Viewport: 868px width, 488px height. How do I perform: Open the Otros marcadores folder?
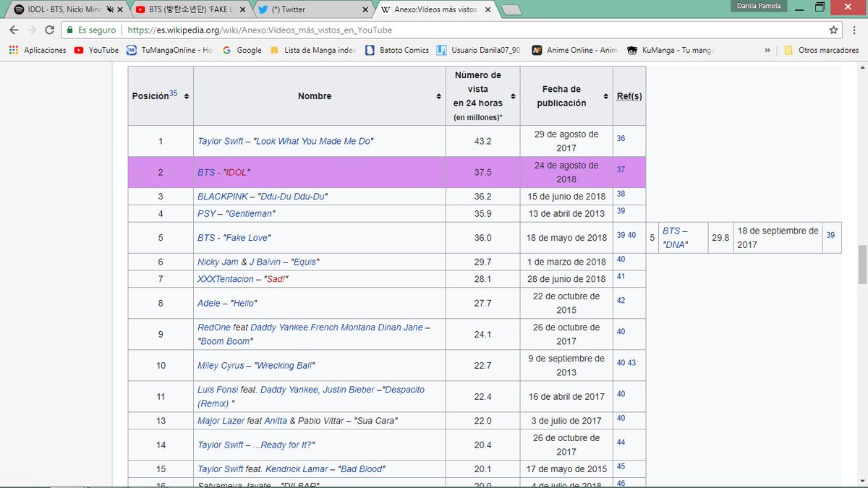click(x=821, y=50)
